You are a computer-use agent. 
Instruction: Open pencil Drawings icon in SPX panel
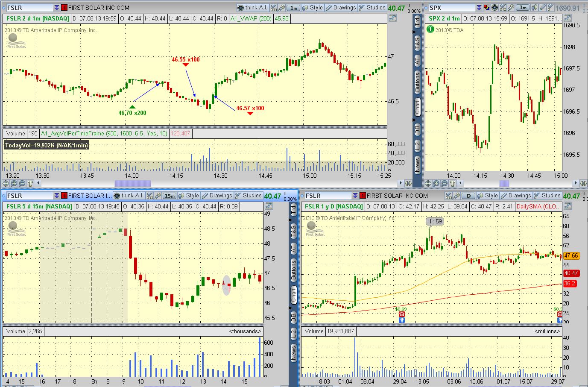[542, 8]
